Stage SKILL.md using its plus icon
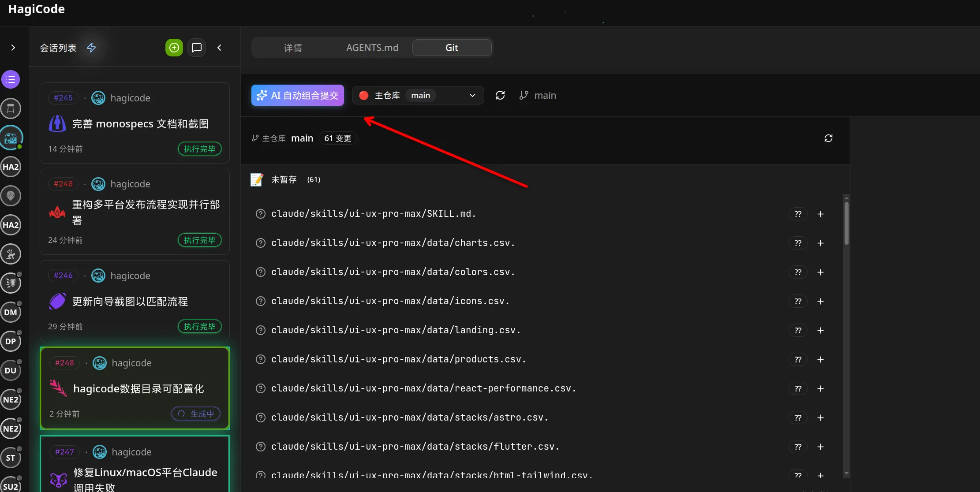Screen dimensions: 980x492 point(820,214)
